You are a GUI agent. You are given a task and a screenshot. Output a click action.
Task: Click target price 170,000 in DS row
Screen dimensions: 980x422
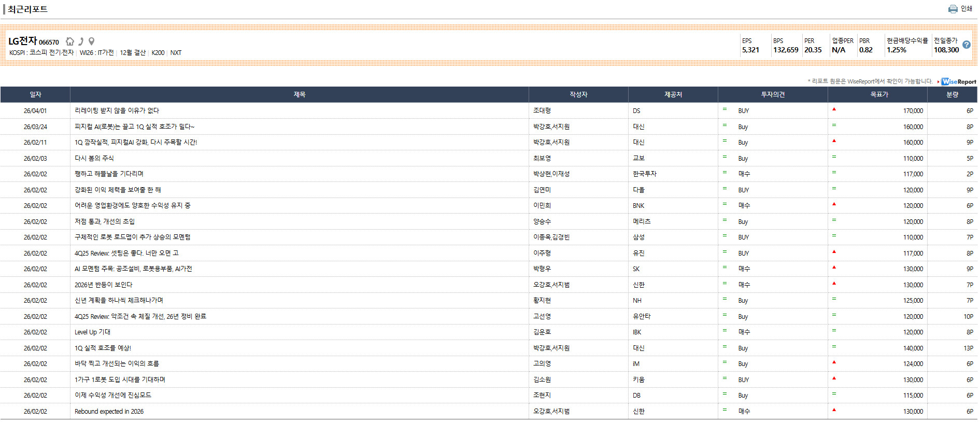tap(913, 111)
